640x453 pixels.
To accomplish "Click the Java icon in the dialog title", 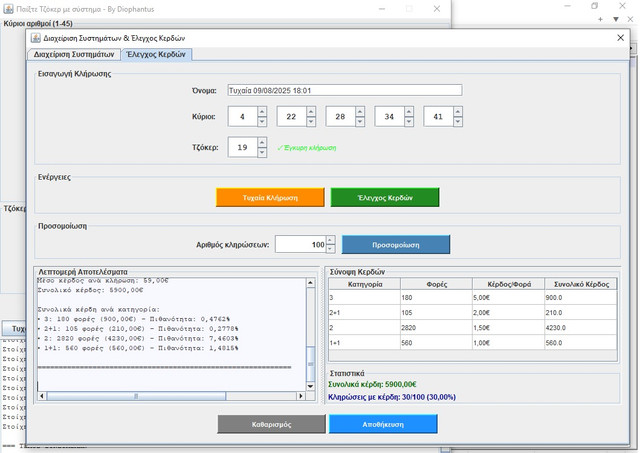I will pos(36,38).
